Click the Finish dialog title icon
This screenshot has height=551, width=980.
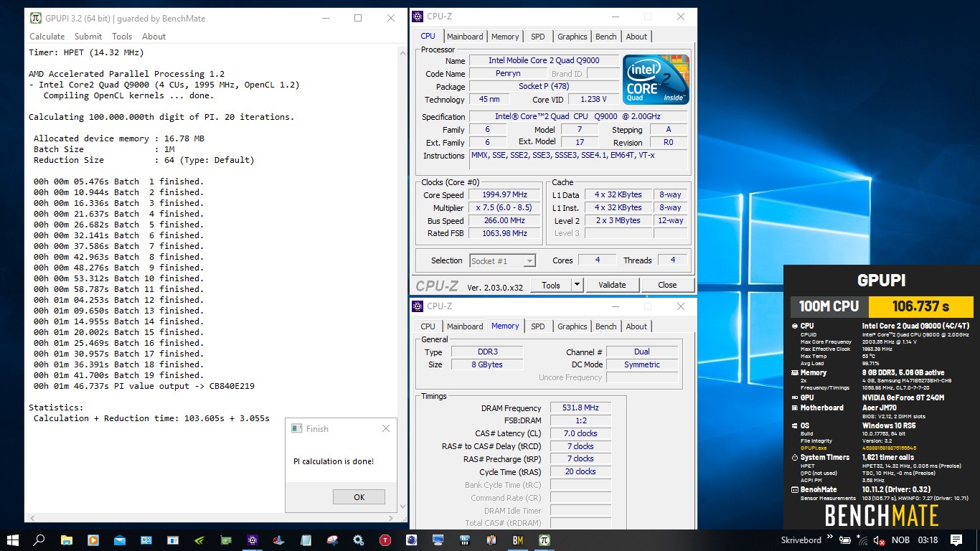coord(296,428)
